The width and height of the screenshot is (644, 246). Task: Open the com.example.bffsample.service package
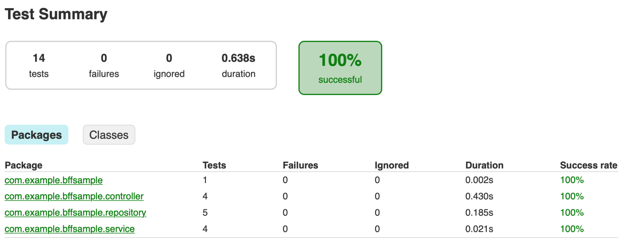click(69, 229)
